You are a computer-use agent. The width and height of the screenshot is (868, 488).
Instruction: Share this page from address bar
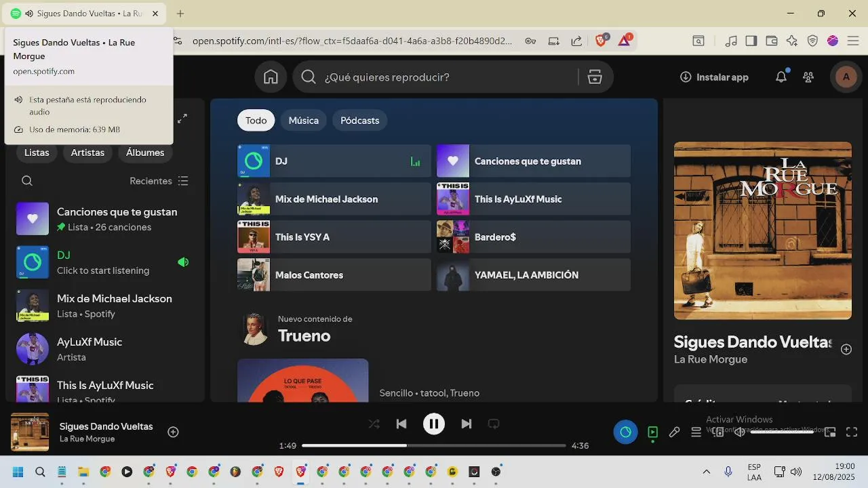576,41
